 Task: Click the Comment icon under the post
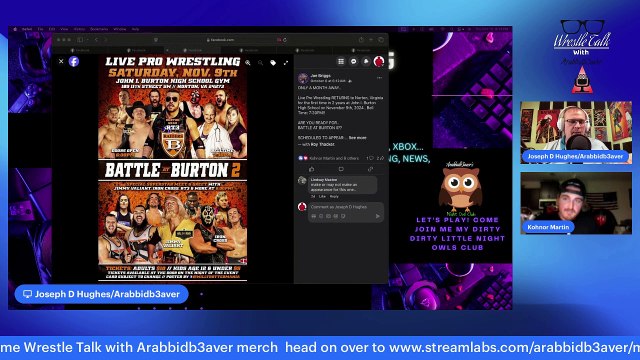341,169
